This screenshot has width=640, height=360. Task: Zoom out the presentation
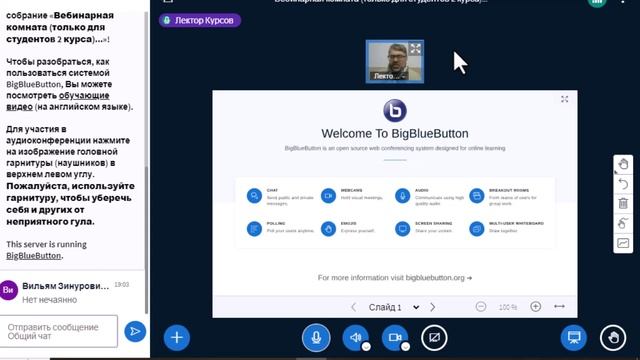(x=481, y=307)
